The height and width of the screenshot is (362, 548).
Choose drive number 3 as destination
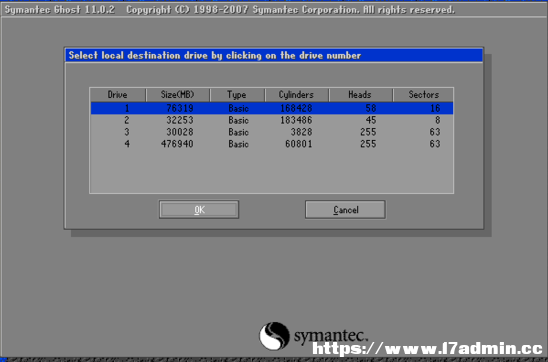pos(272,132)
